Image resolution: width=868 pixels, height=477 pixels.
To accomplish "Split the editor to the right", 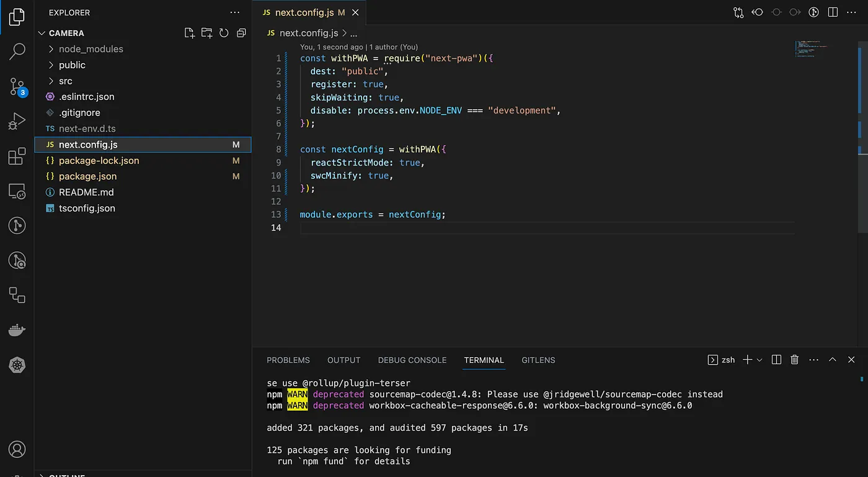I will coord(831,12).
